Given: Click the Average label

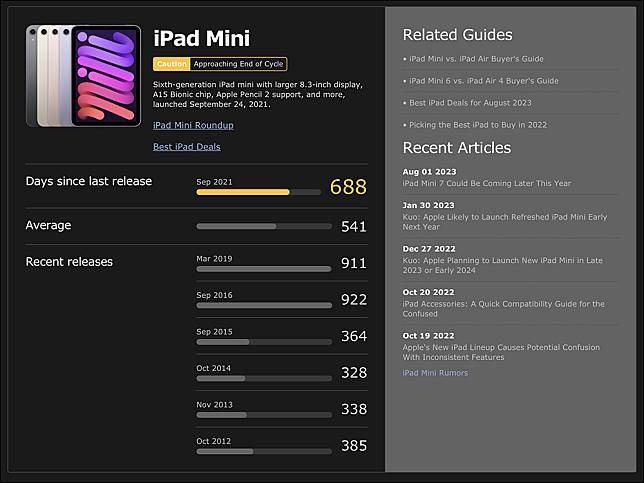Looking at the screenshot, I should coord(48,225).
